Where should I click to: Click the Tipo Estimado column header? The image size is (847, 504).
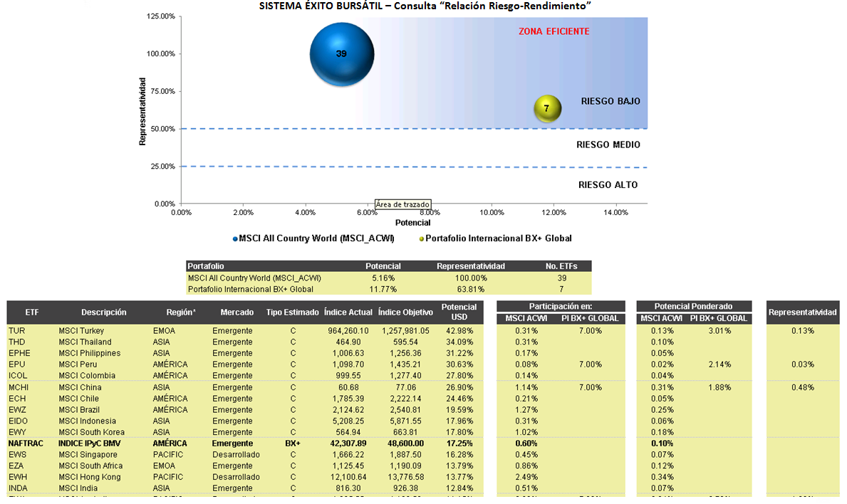click(x=292, y=312)
